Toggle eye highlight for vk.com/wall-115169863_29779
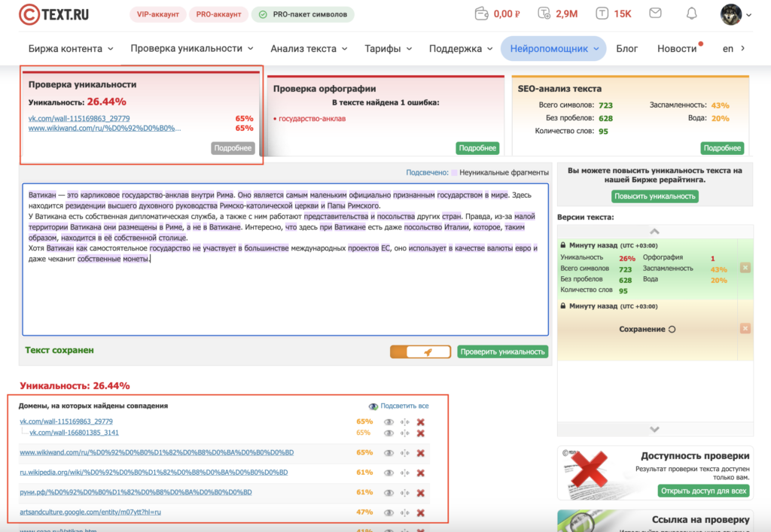 pos(389,422)
